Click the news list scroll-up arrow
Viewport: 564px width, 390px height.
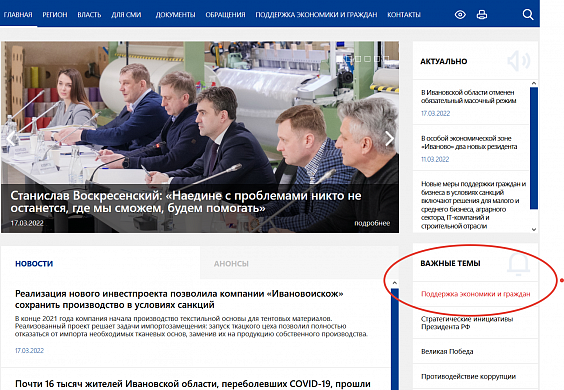pyautogui.click(x=395, y=283)
